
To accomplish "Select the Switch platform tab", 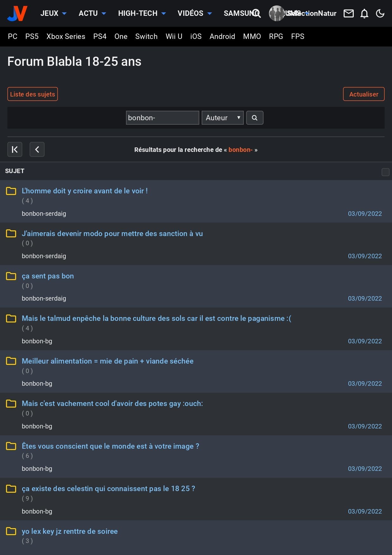I will click(146, 36).
